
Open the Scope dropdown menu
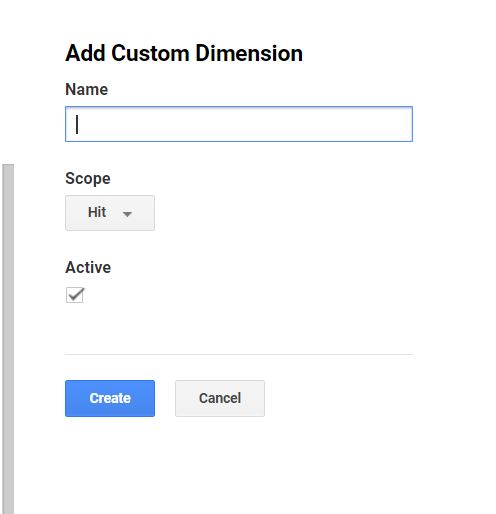coord(110,213)
